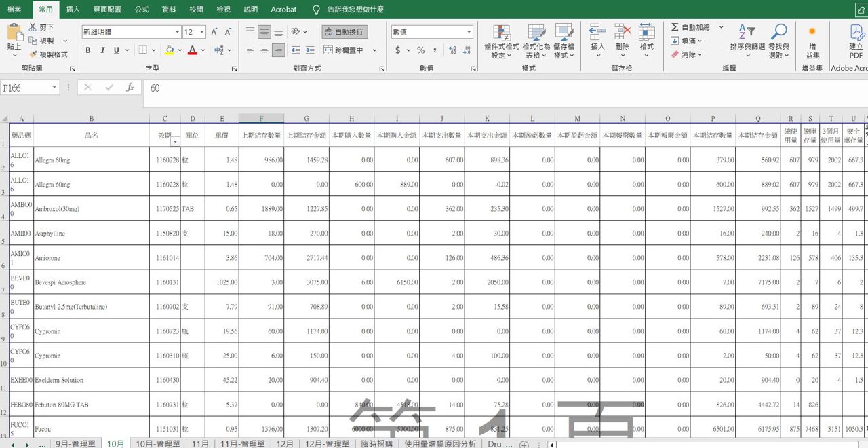The width and height of the screenshot is (868, 448).
Task: Click the format painter (複製格式) icon
Action: [x=33, y=54]
